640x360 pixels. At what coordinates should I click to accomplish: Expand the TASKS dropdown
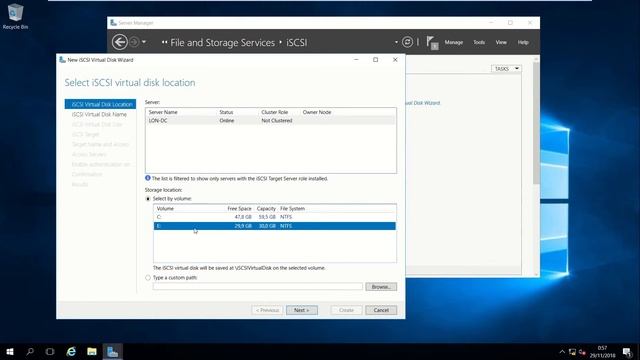pyautogui.click(x=506, y=69)
